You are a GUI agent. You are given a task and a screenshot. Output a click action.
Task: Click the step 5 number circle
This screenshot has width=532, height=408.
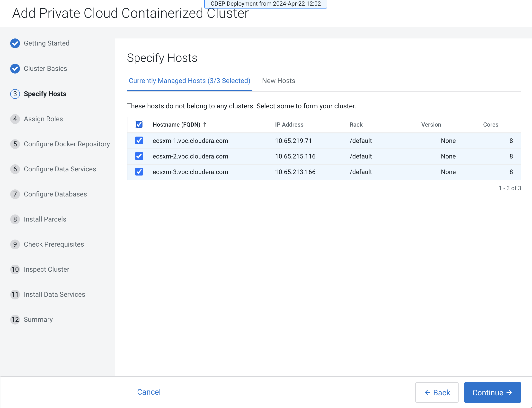tap(15, 144)
